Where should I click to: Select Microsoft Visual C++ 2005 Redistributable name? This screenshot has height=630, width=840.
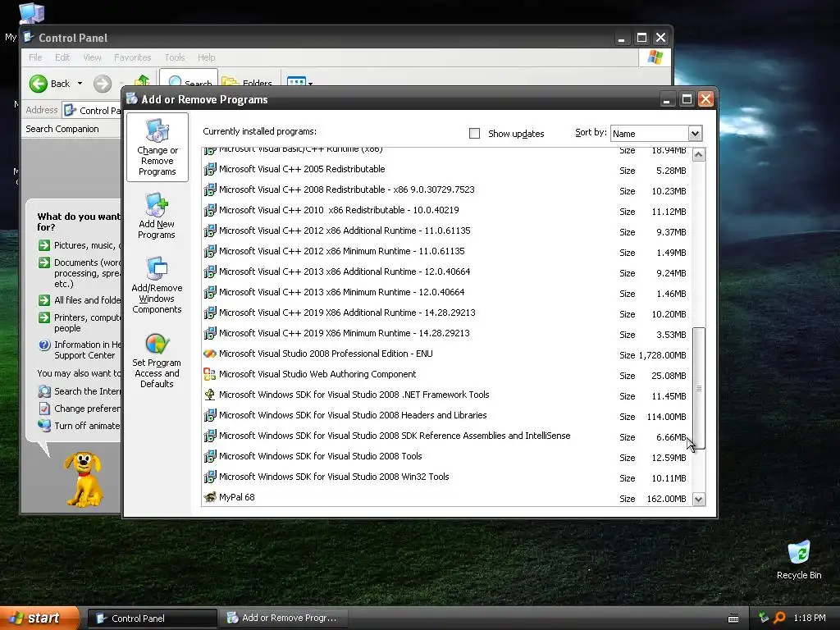302,169
